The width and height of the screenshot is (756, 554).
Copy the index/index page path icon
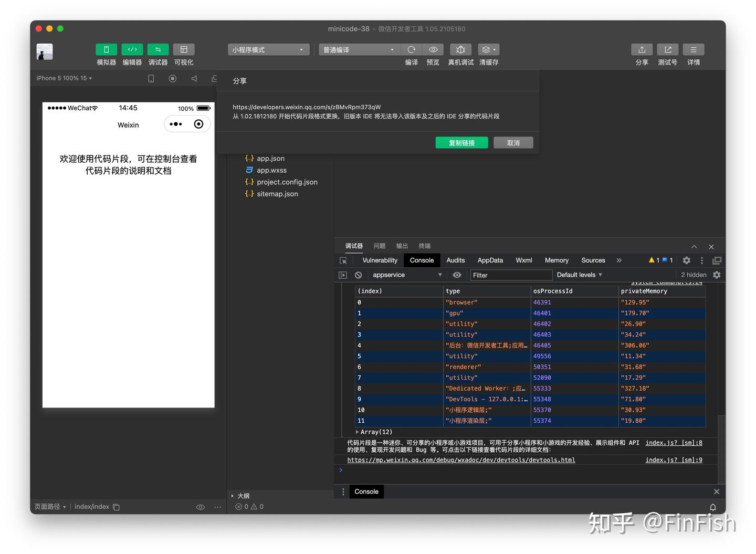point(117,507)
